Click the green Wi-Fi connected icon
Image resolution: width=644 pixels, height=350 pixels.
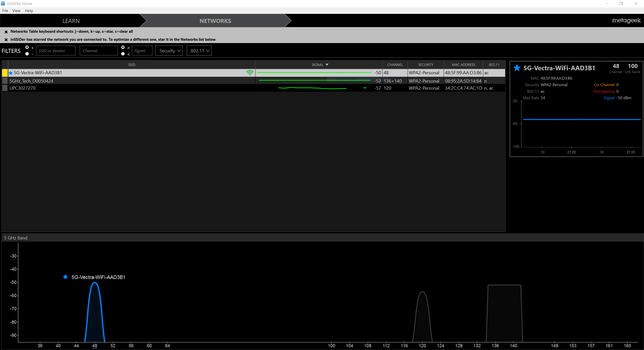click(250, 73)
